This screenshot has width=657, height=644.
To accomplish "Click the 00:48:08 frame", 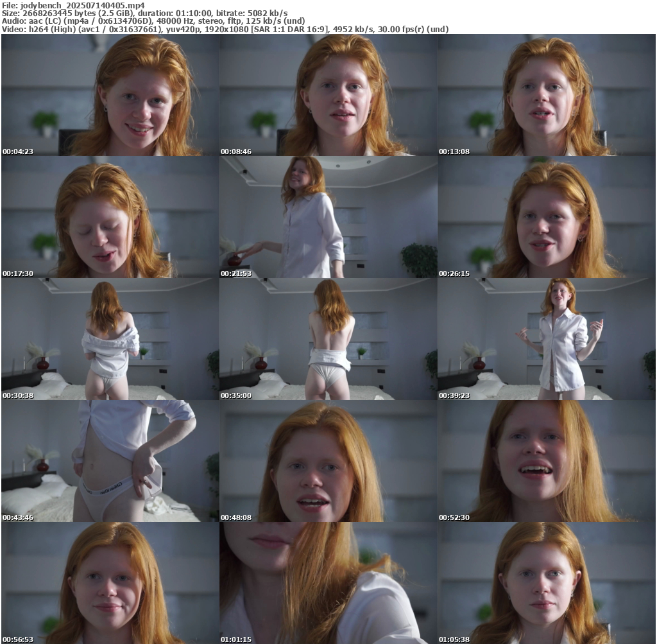I will pos(328,461).
